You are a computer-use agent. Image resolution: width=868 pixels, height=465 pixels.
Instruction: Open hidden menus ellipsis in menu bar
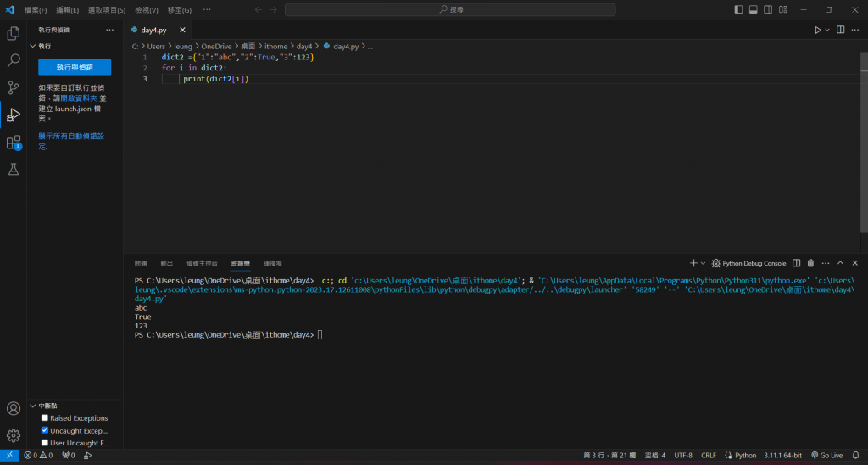[207, 9]
